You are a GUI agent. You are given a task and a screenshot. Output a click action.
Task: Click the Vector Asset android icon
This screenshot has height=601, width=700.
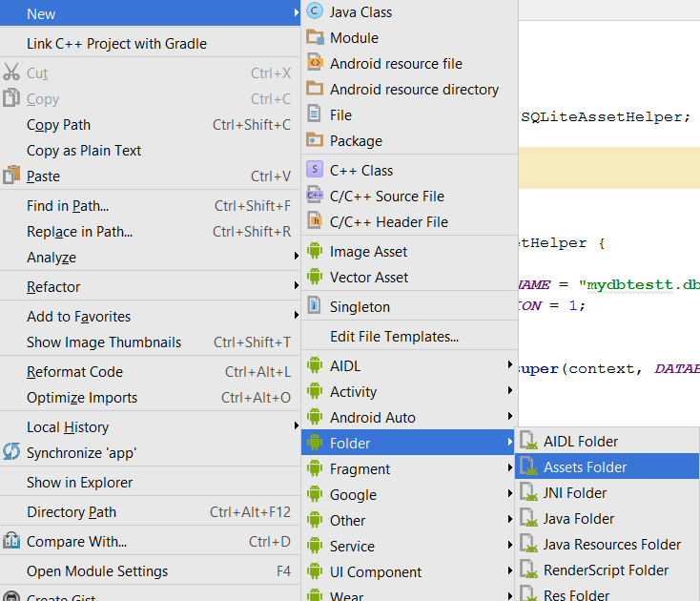click(x=315, y=277)
